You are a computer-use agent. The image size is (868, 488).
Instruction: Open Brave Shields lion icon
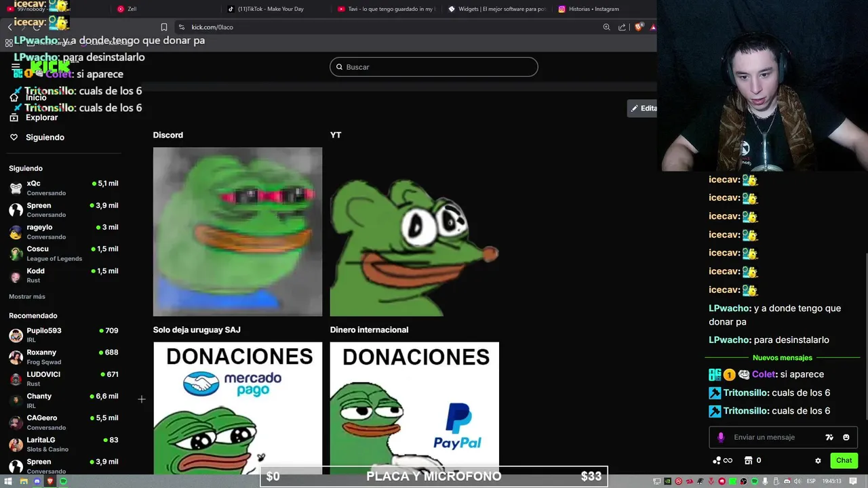point(639,27)
